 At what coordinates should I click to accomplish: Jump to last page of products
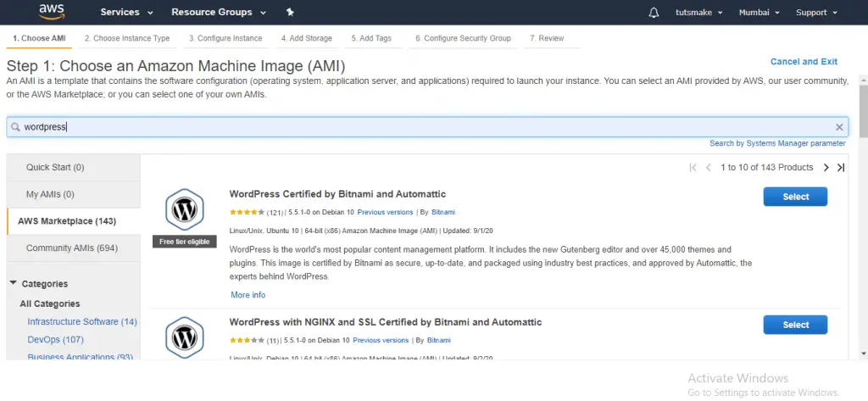pyautogui.click(x=841, y=167)
